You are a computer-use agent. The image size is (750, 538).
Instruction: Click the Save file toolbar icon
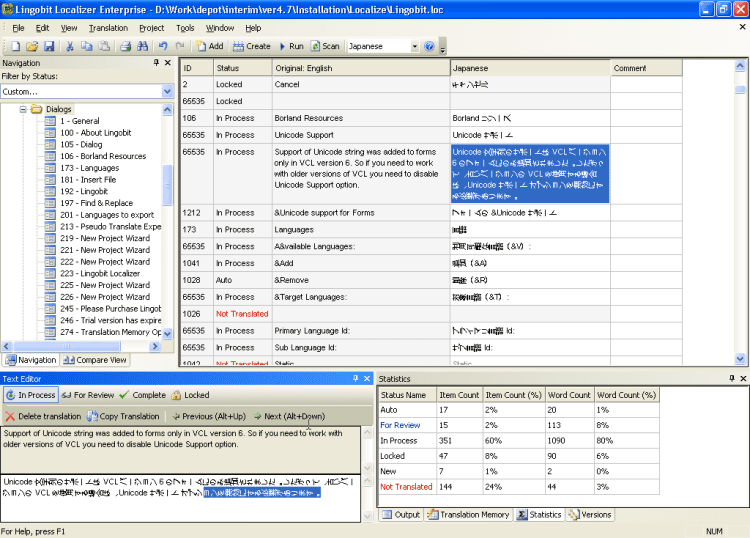(48, 46)
